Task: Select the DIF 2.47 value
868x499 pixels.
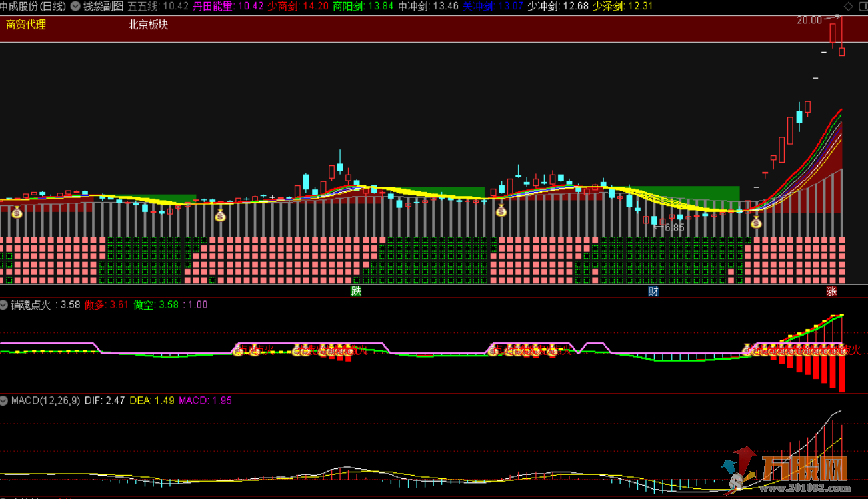Action: tap(105, 401)
